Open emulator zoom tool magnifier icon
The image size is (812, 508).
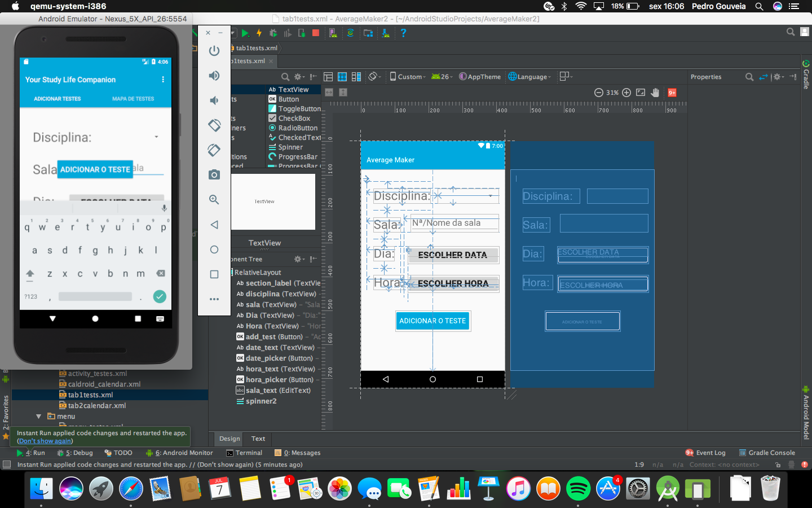coord(214,200)
